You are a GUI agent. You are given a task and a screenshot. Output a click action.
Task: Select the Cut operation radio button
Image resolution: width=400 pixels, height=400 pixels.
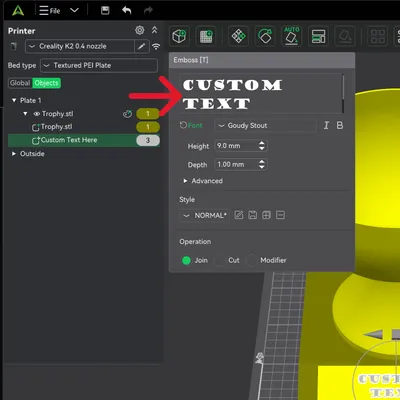pyautogui.click(x=220, y=260)
